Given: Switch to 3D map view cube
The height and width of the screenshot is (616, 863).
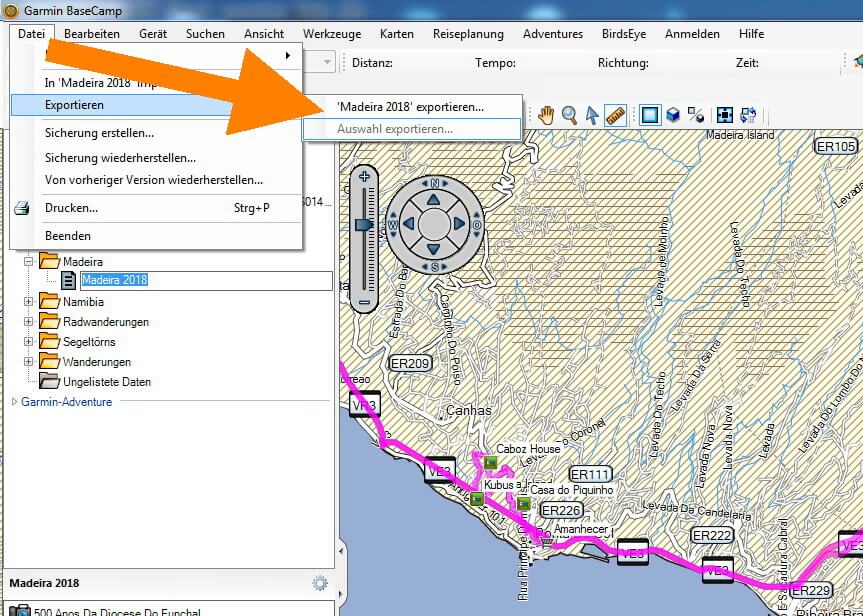Looking at the screenshot, I should click(673, 115).
